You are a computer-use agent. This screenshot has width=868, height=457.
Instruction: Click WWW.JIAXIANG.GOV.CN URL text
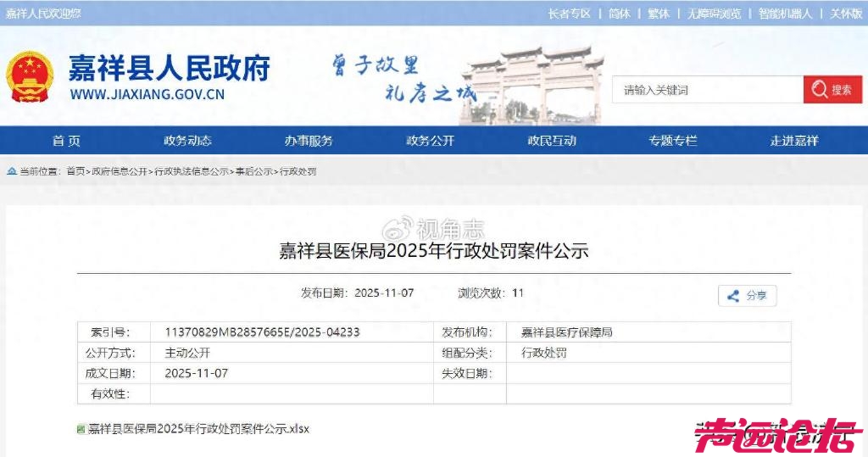click(x=147, y=94)
